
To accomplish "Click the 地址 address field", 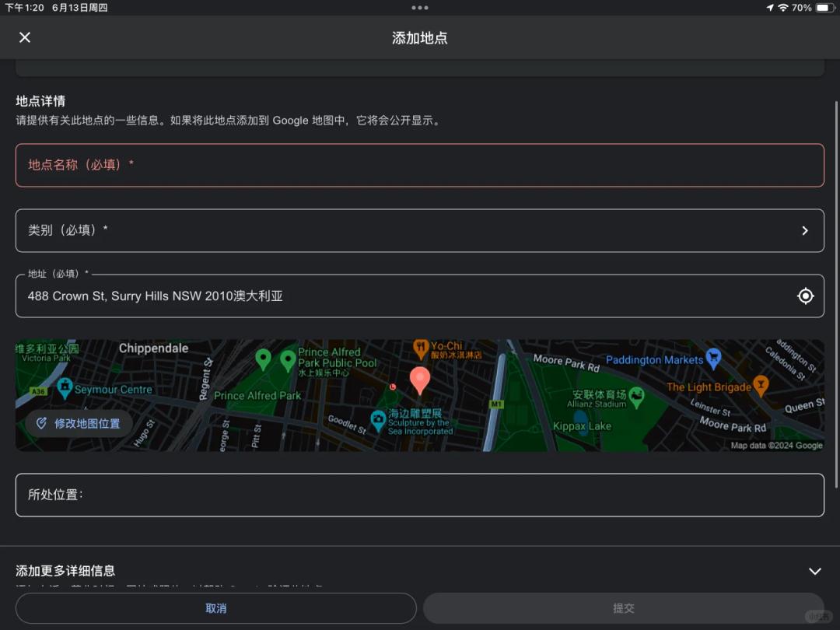I will point(404,296).
